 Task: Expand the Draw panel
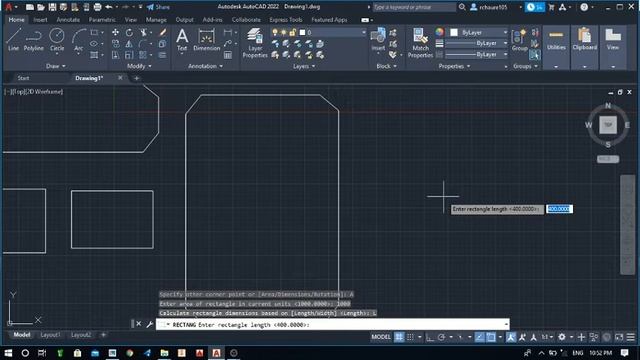pyautogui.click(x=56, y=66)
